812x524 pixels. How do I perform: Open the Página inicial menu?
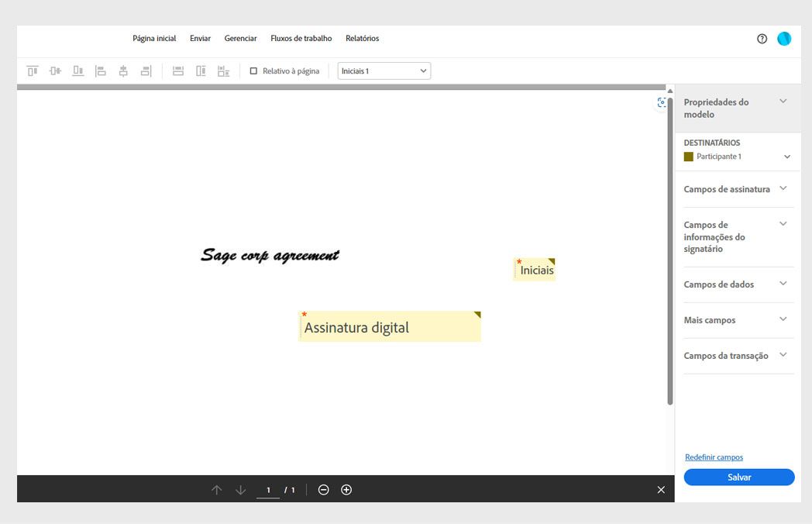pyautogui.click(x=154, y=38)
